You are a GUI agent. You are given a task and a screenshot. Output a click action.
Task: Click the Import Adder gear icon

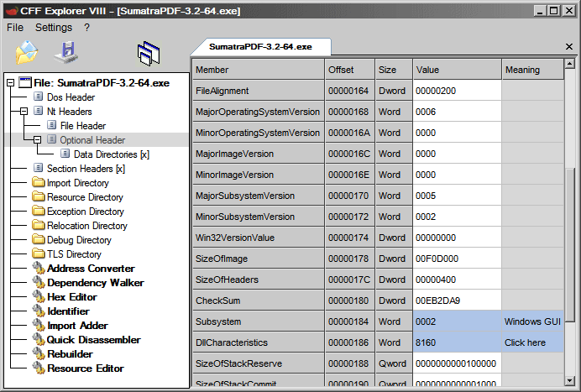click(x=39, y=325)
